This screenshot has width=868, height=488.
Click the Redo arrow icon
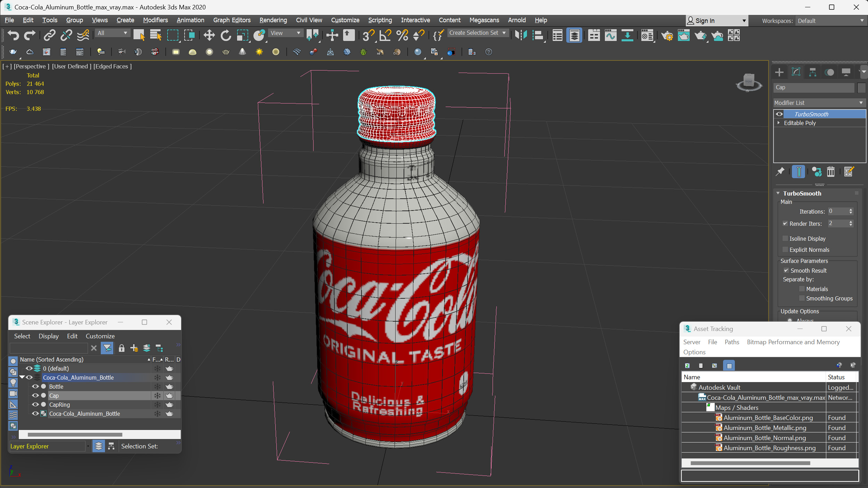coord(30,35)
